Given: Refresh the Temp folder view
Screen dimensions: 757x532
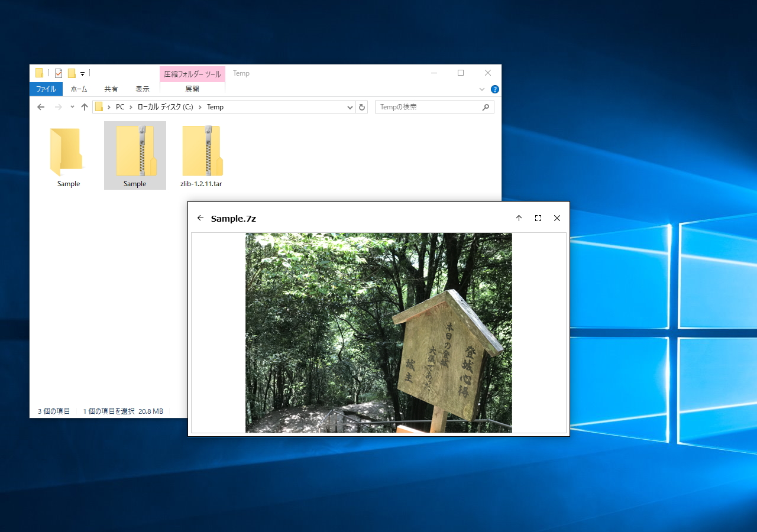Looking at the screenshot, I should point(363,107).
